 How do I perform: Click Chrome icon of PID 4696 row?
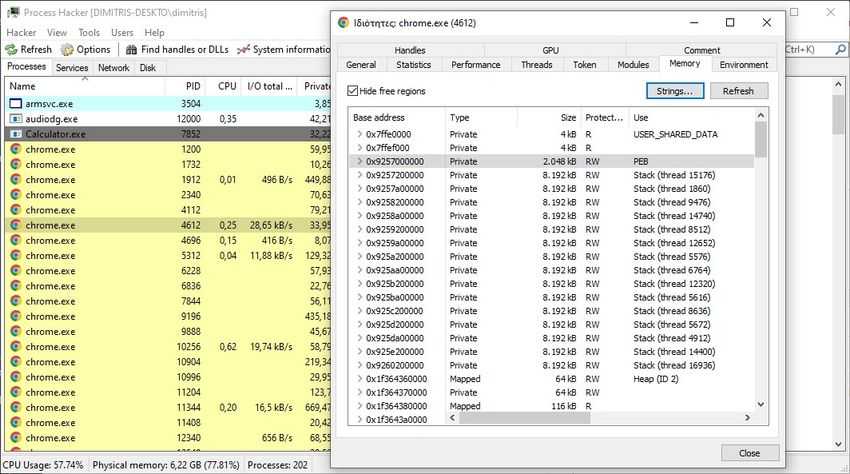(x=16, y=240)
